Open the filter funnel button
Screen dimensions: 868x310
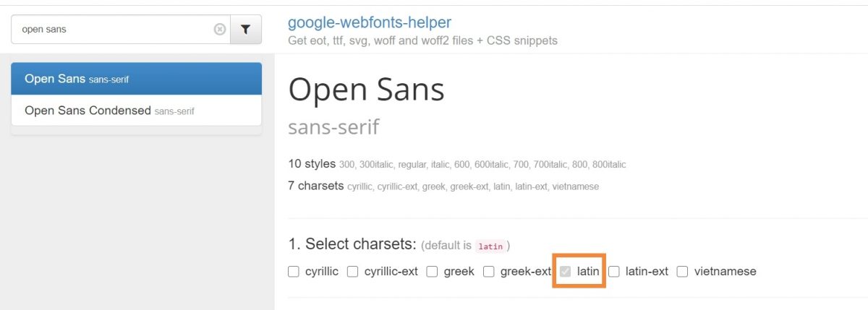(x=245, y=30)
